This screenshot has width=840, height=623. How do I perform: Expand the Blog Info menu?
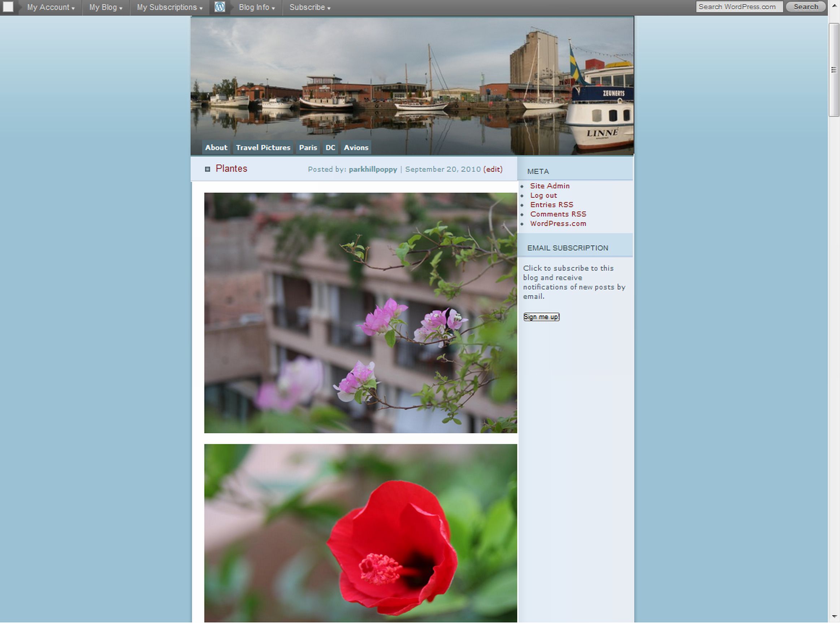click(x=257, y=7)
